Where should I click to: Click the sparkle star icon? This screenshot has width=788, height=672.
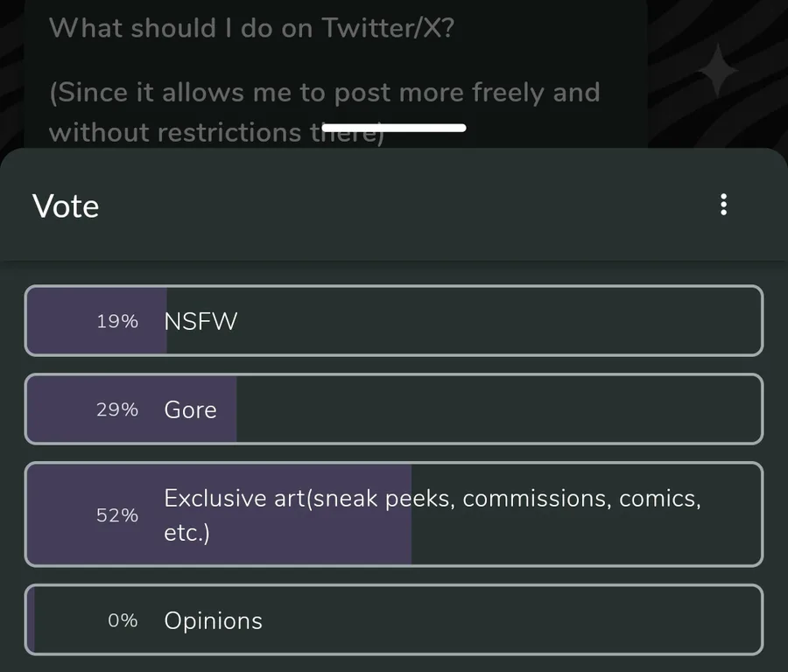point(717,72)
